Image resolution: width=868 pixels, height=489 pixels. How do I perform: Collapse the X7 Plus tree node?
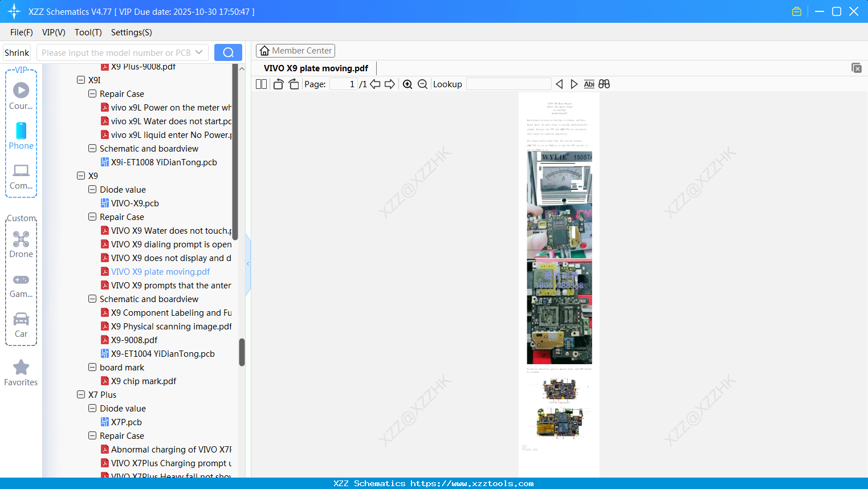point(81,394)
